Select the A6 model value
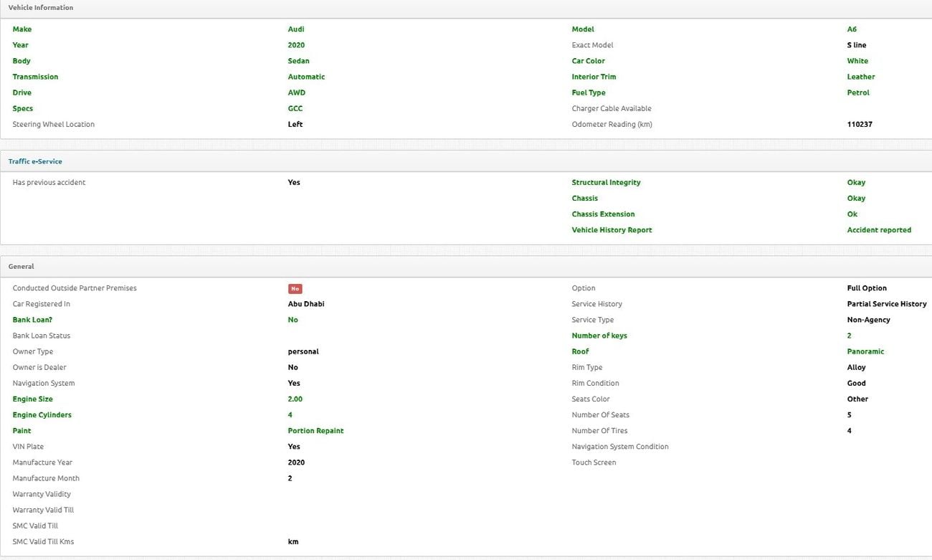 [852, 29]
